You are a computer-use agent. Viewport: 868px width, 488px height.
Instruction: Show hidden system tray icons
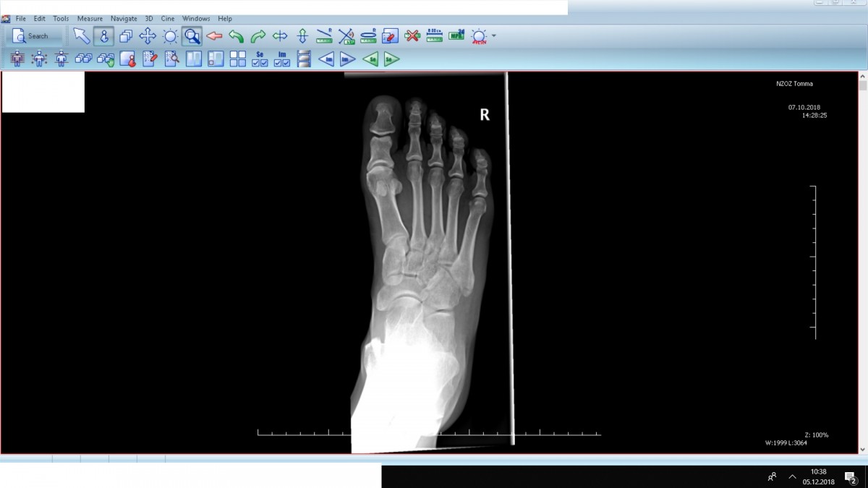click(793, 477)
